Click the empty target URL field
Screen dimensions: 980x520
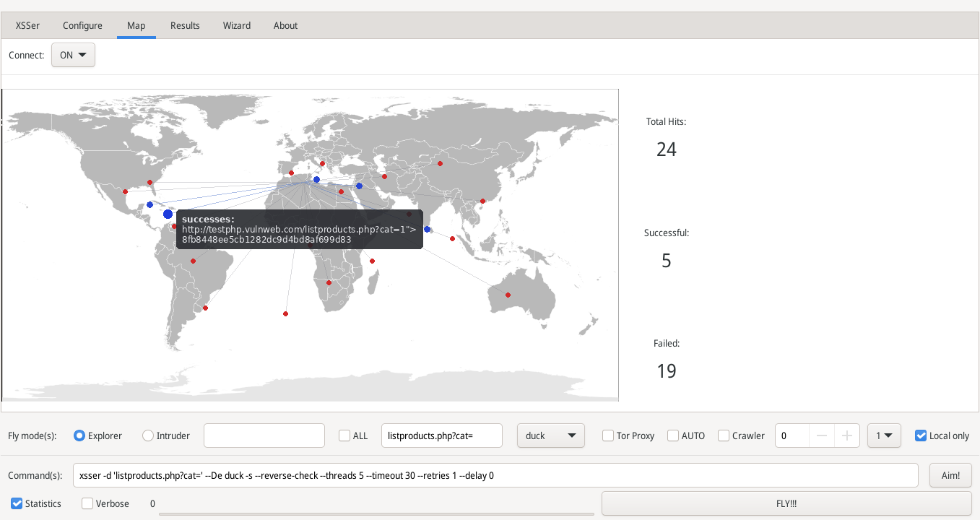click(x=264, y=435)
